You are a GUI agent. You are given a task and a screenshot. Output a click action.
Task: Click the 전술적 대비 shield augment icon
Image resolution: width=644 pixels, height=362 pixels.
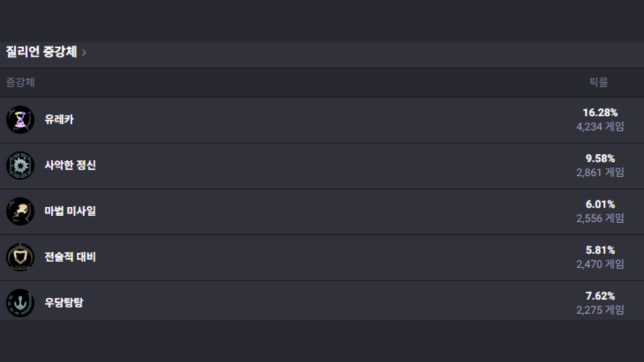(x=20, y=257)
